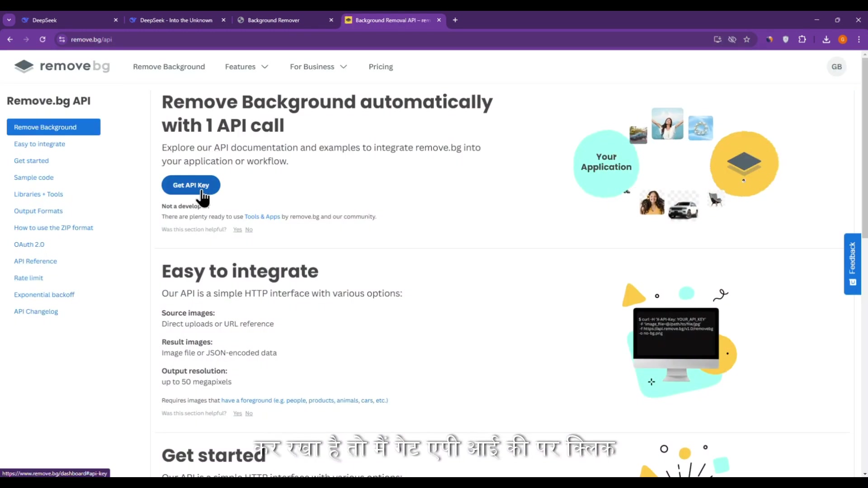Open the Pricing page
The width and height of the screenshot is (868, 488).
[x=381, y=66]
